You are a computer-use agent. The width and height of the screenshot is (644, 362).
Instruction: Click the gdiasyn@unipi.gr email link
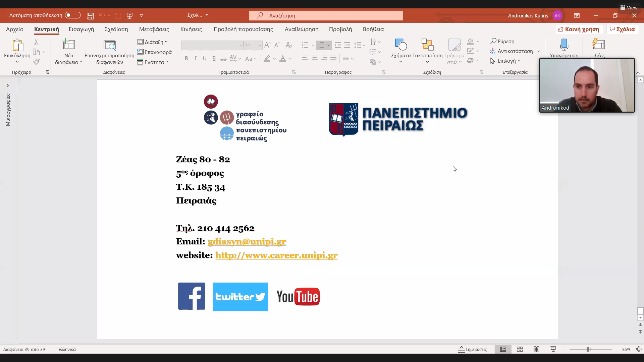[247, 241]
